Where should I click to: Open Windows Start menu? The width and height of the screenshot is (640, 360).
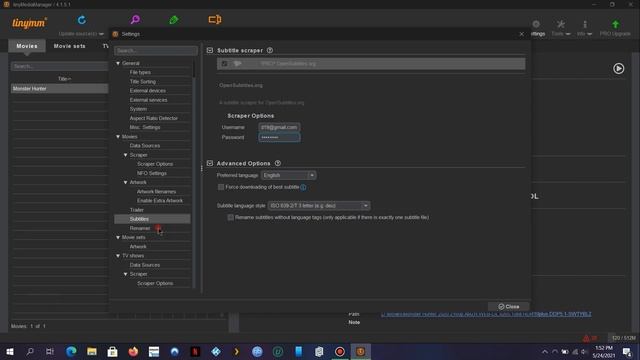[10, 351]
